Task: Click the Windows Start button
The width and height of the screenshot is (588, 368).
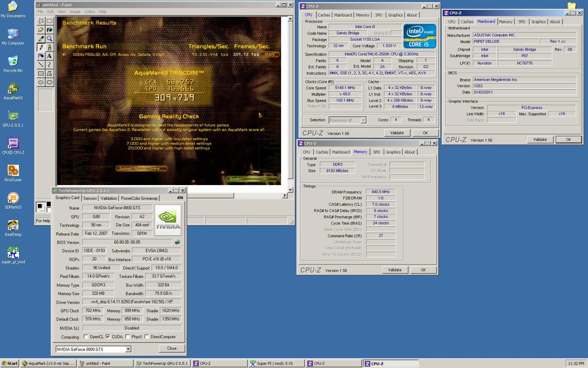Action: pyautogui.click(x=10, y=363)
